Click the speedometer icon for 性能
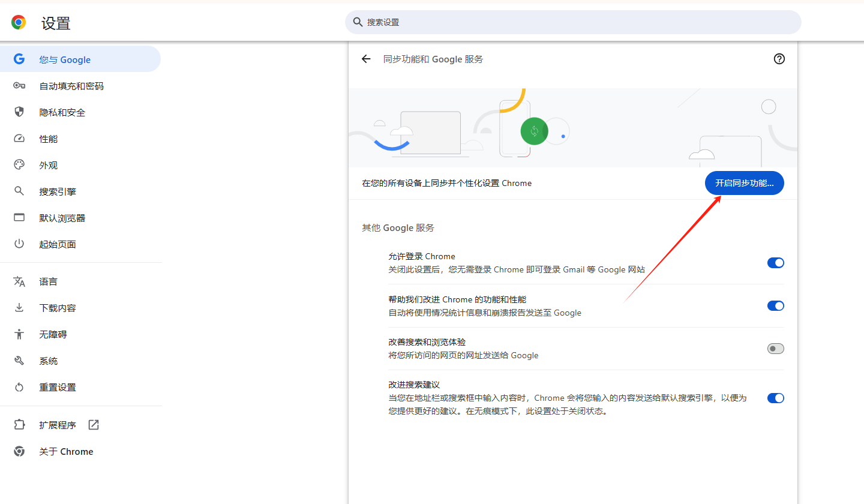864x504 pixels. tap(19, 139)
